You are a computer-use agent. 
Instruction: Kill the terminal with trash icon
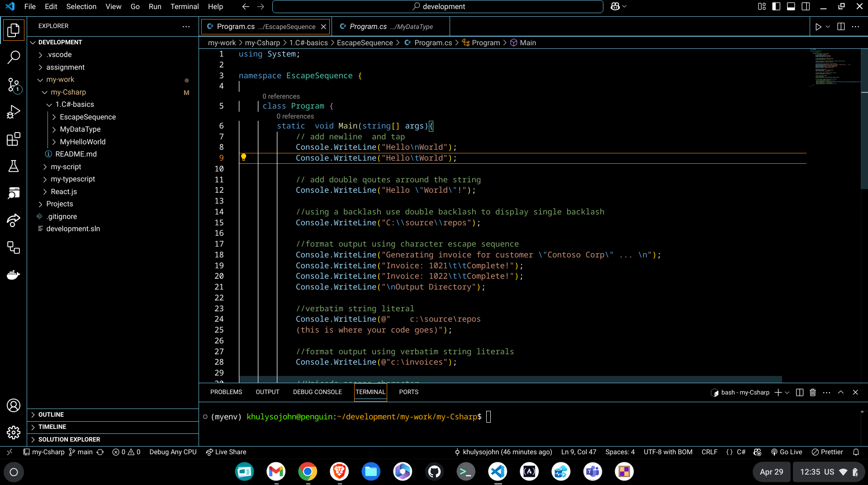click(x=813, y=392)
